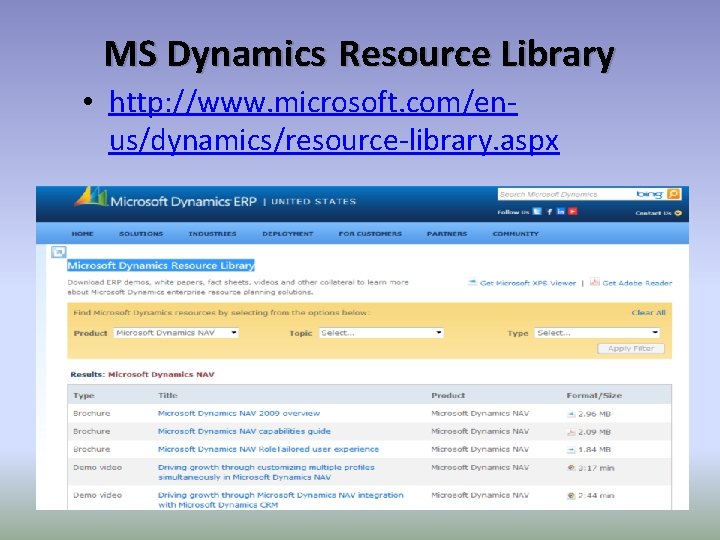This screenshot has width=720, height=540.
Task: Click the Get Microsoft XPS Viewer link
Action: pyautogui.click(x=528, y=283)
